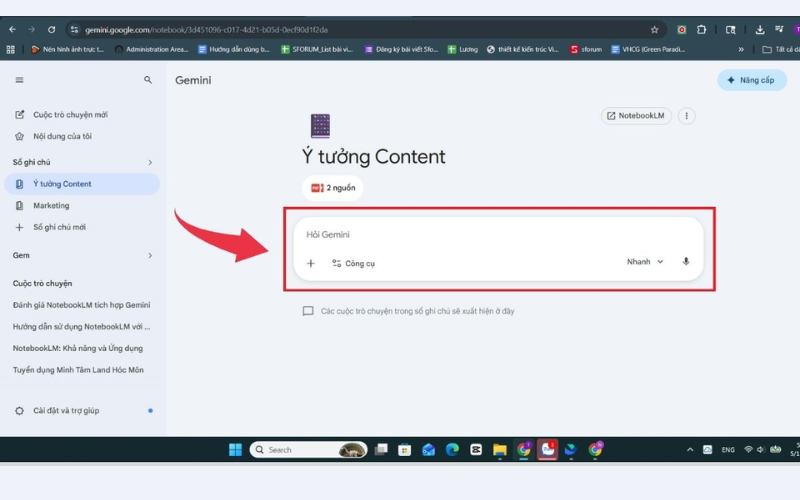
Task: Open Nén hình ảnh trực bookmark
Action: (x=67, y=49)
